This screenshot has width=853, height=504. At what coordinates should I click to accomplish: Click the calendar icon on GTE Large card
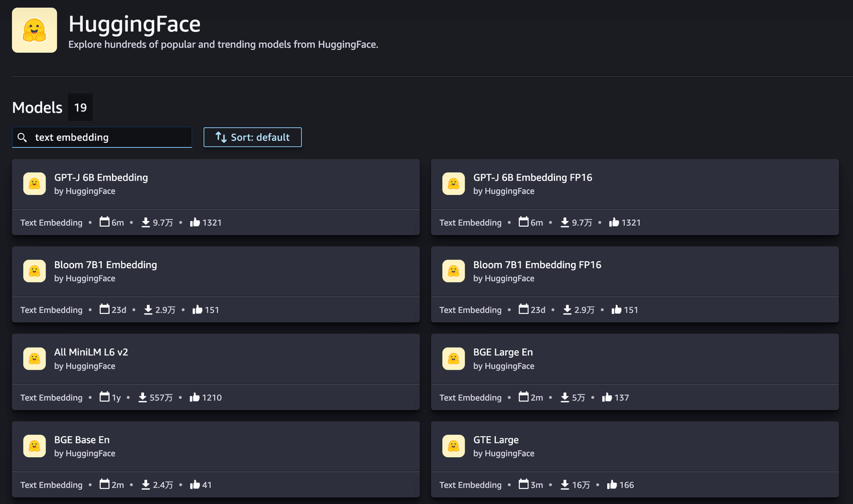[524, 484]
